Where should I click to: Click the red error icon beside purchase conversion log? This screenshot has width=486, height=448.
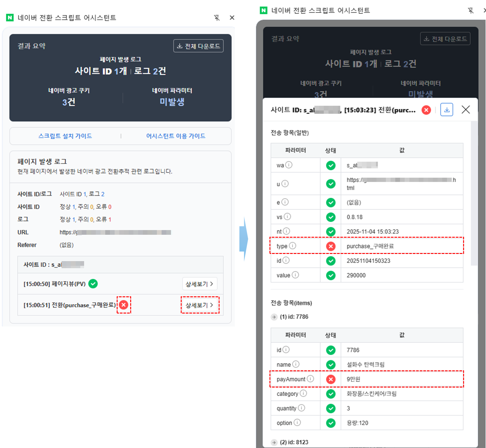click(124, 305)
